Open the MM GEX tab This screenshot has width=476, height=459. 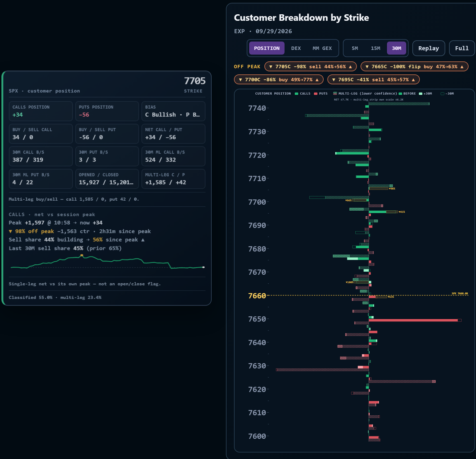click(x=322, y=48)
